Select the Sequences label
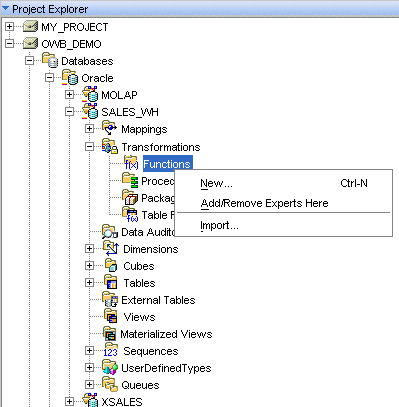 (x=151, y=351)
